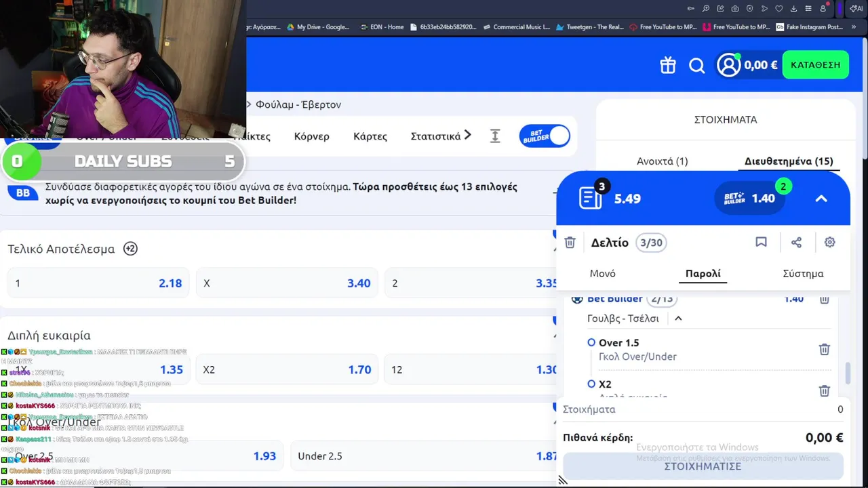
Task: Click the share betslip icon
Action: tap(796, 242)
